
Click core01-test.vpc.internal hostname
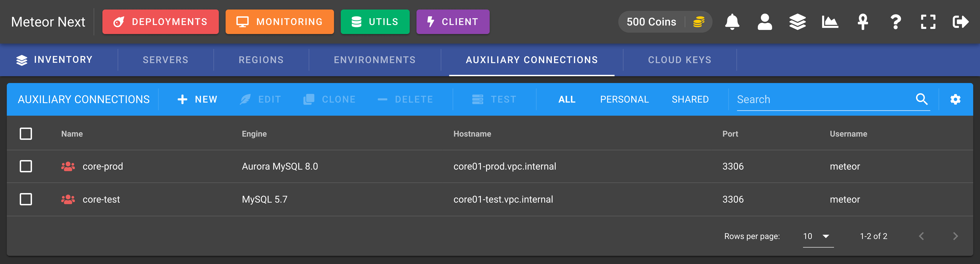[x=503, y=199]
